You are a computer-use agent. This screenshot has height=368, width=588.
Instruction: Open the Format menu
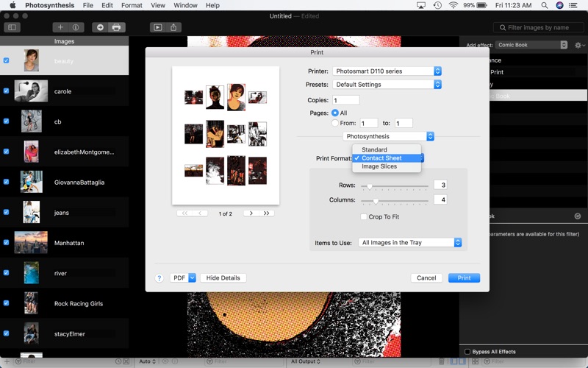click(x=132, y=5)
